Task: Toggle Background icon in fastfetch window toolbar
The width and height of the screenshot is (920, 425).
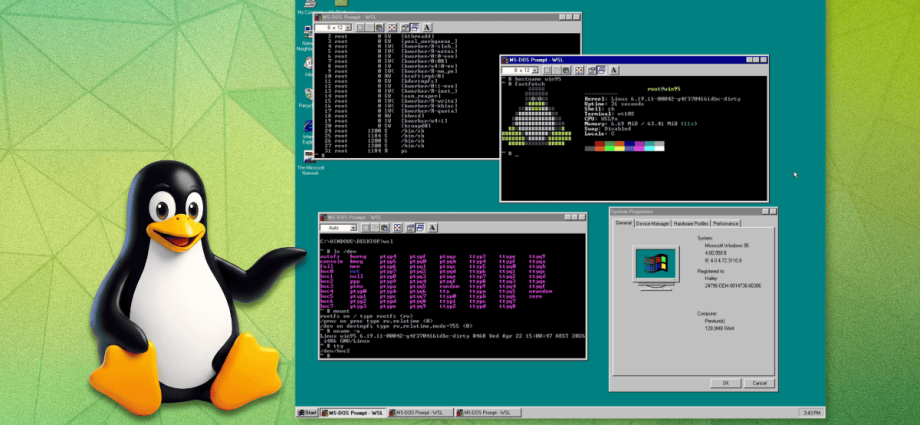Action: click(x=601, y=70)
